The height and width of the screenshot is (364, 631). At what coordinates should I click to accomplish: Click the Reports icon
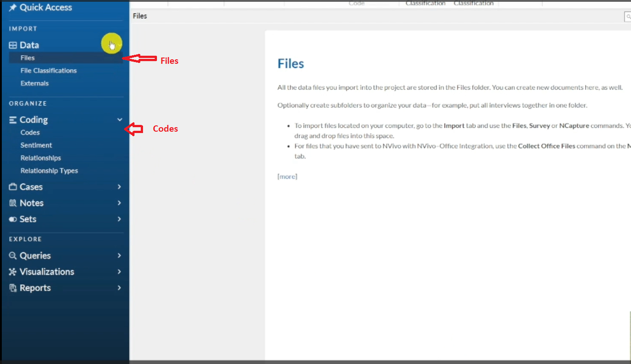click(13, 288)
